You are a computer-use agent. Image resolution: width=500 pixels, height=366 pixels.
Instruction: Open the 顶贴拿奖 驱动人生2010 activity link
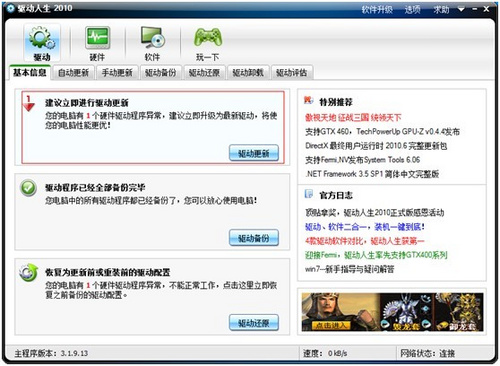[x=375, y=212]
